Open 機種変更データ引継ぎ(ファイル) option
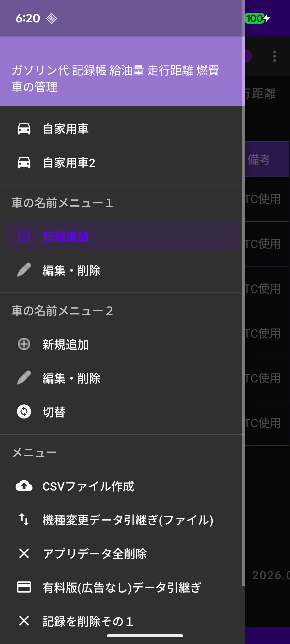 (128, 520)
